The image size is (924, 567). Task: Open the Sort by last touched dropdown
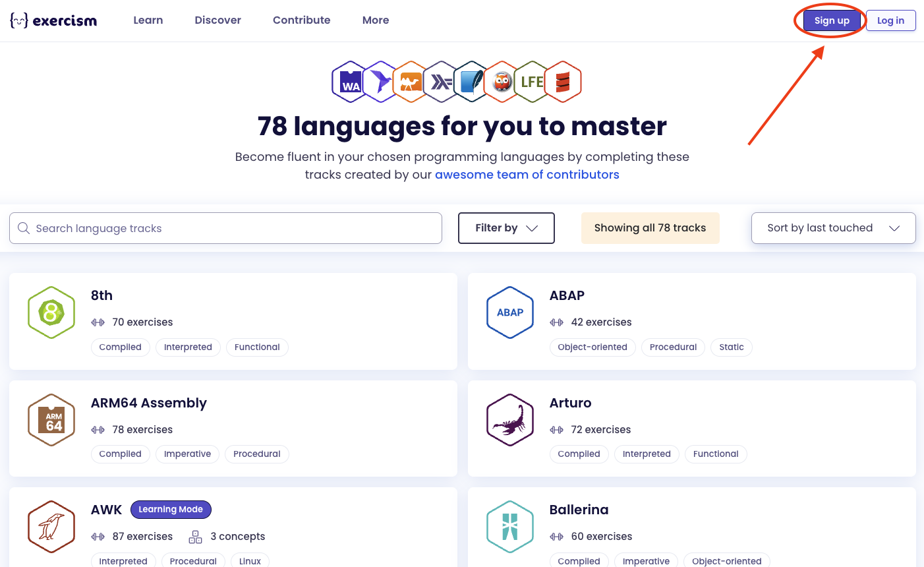pyautogui.click(x=833, y=228)
